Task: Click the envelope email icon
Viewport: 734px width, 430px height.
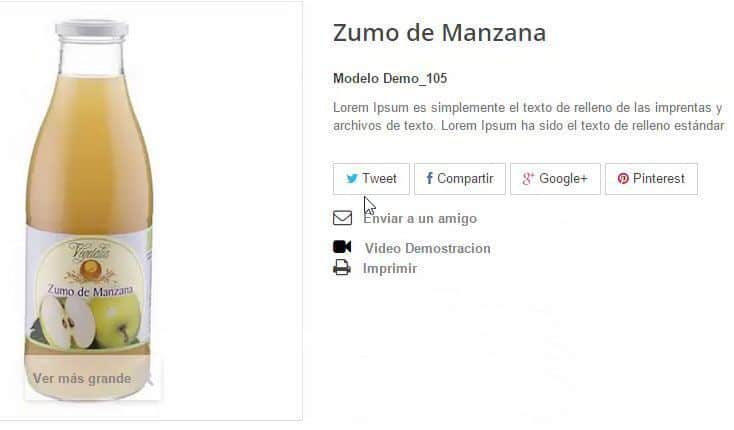Action: click(x=342, y=218)
